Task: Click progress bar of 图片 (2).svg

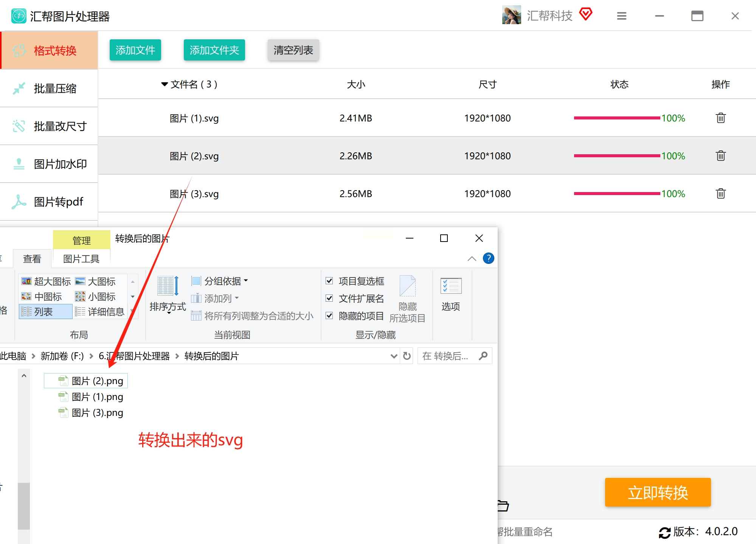Action: pyautogui.click(x=617, y=156)
